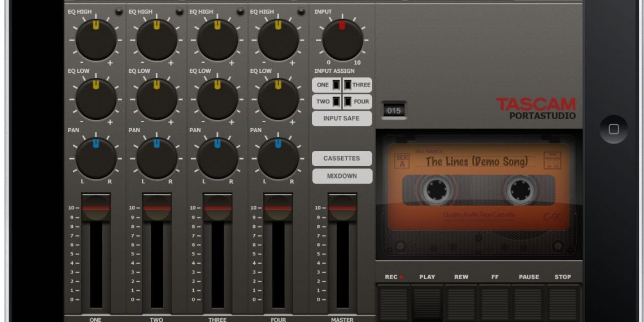
Task: Click the EQ LOW knob on channel TWO
Action: (157, 99)
